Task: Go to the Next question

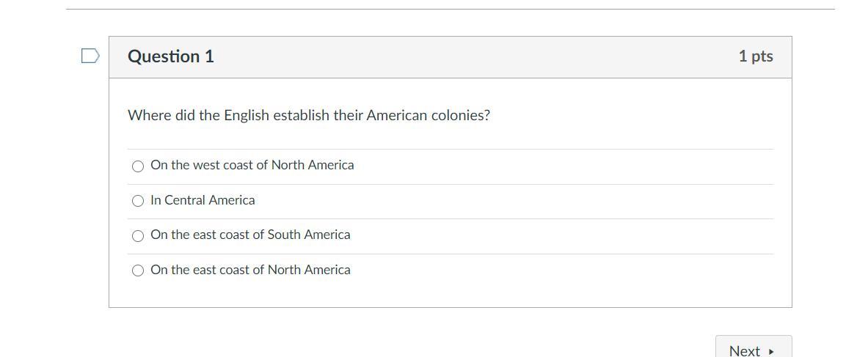Action: coord(753,350)
